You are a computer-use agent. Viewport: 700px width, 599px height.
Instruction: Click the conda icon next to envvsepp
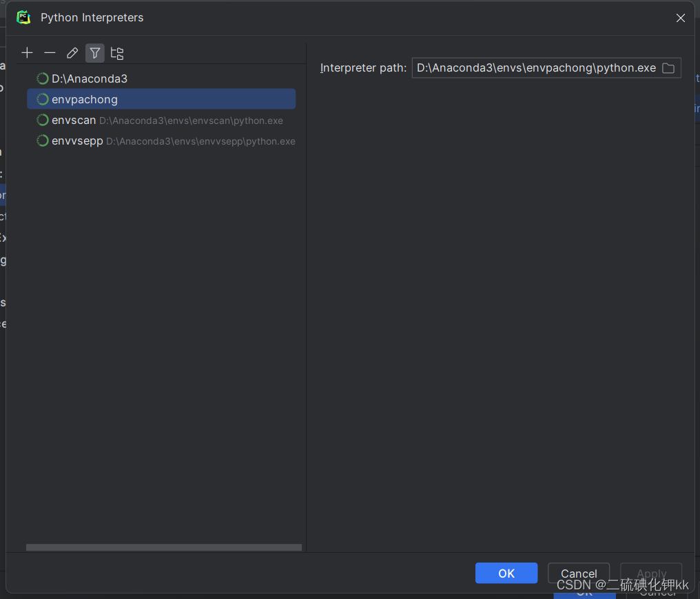[x=41, y=140]
